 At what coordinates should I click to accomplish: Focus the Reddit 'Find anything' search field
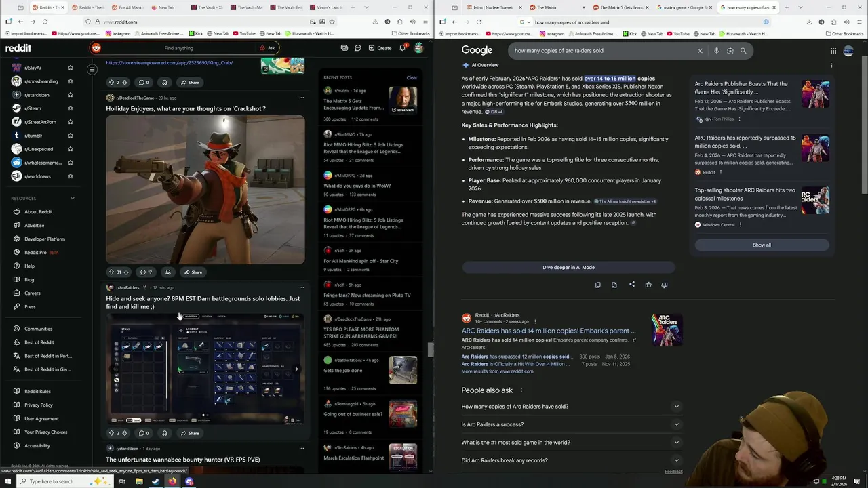pyautogui.click(x=179, y=48)
